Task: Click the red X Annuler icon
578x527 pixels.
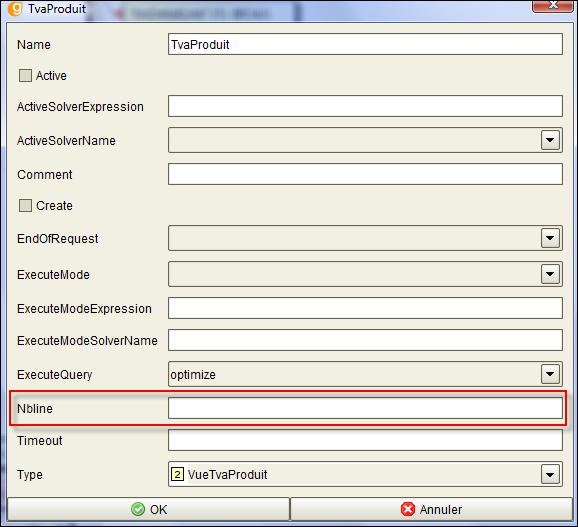Action: tap(408, 509)
